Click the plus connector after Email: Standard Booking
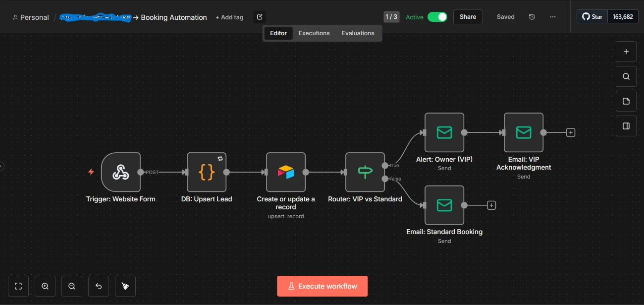This screenshot has height=305, width=644. point(491,205)
